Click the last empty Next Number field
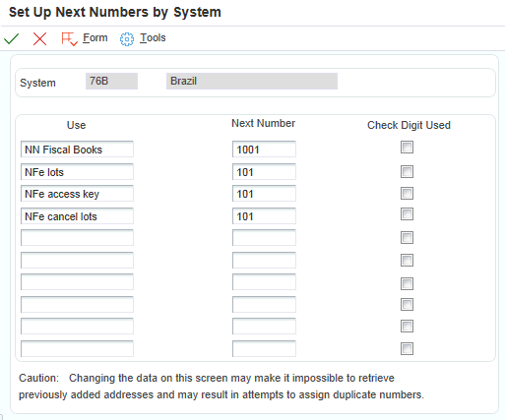 264,349
